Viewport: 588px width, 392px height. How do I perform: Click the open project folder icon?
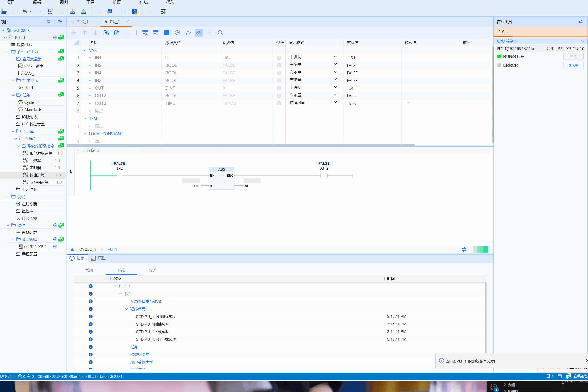pos(4,12)
